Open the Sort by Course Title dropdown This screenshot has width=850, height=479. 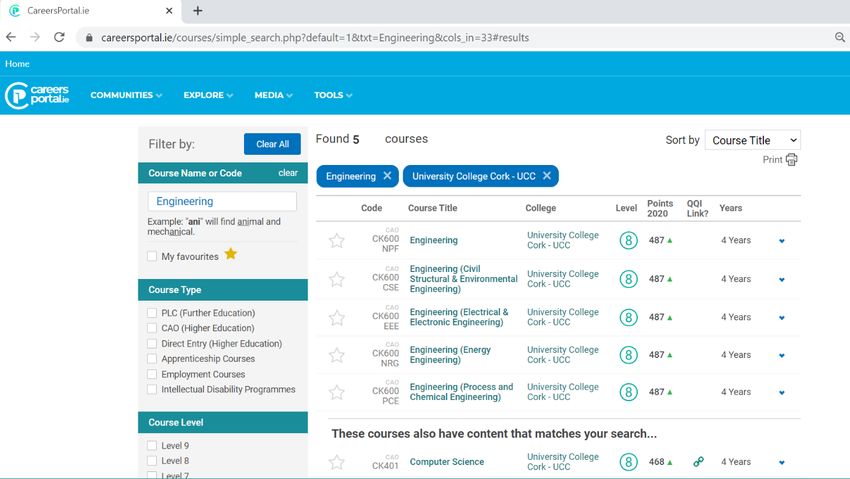[x=752, y=140]
